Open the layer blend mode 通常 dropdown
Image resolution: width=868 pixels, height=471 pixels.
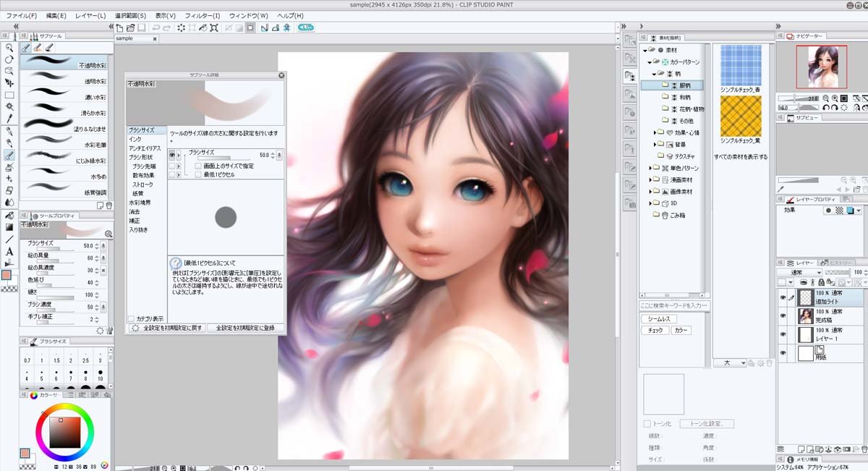(799, 272)
